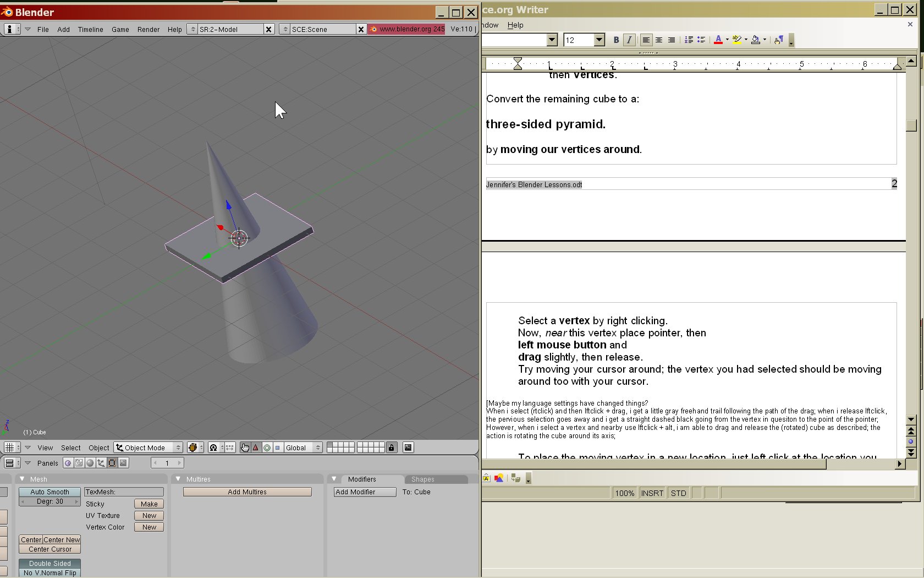Toggle No V.Normal Flip option

tap(50, 573)
